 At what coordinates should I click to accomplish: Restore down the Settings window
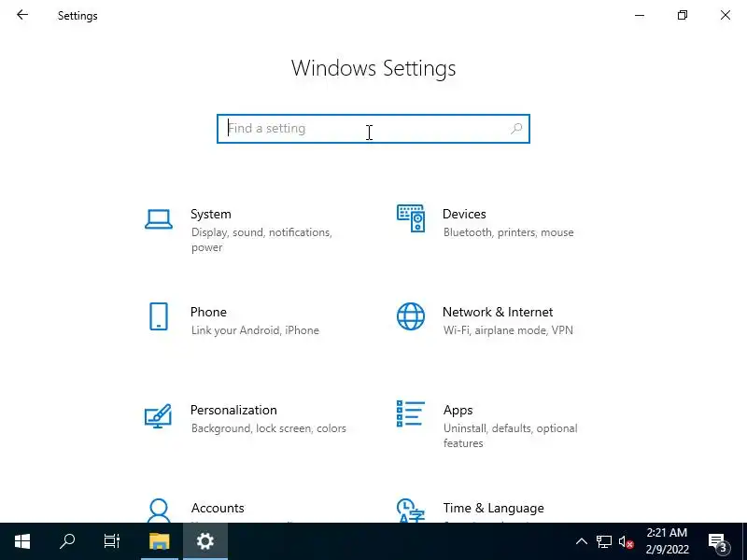(683, 15)
